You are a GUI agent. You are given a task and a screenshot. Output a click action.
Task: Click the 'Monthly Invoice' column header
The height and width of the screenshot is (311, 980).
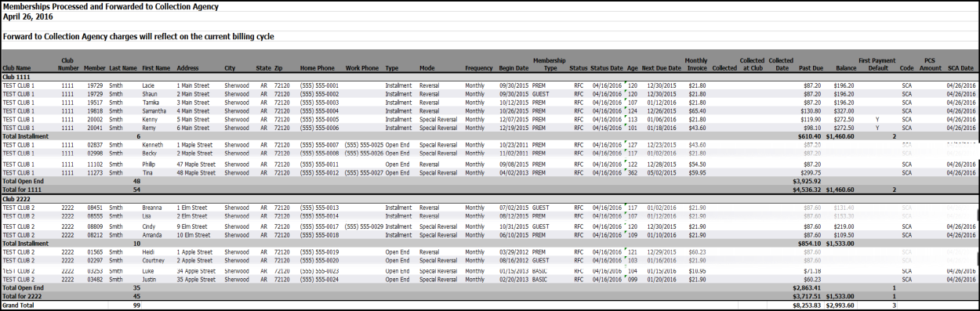696,64
